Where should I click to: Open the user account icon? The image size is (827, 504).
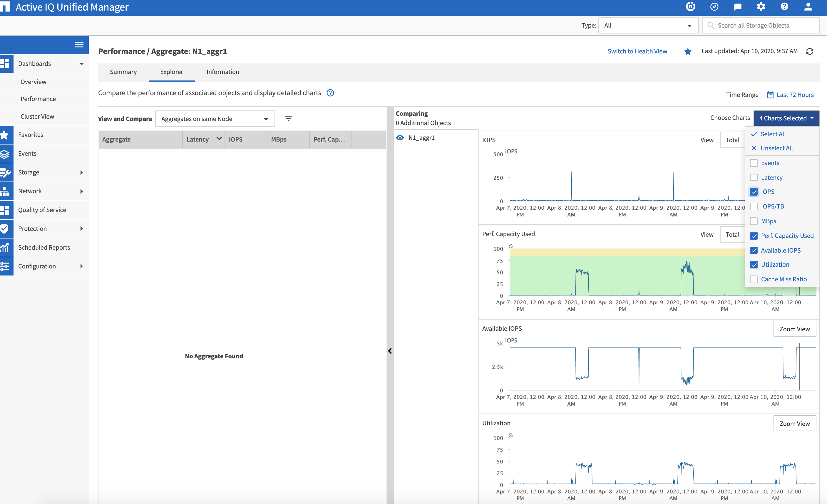click(x=808, y=7)
